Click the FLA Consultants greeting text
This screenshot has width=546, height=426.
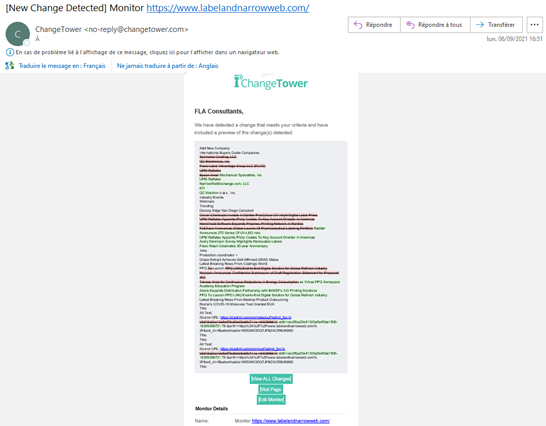pyautogui.click(x=219, y=111)
